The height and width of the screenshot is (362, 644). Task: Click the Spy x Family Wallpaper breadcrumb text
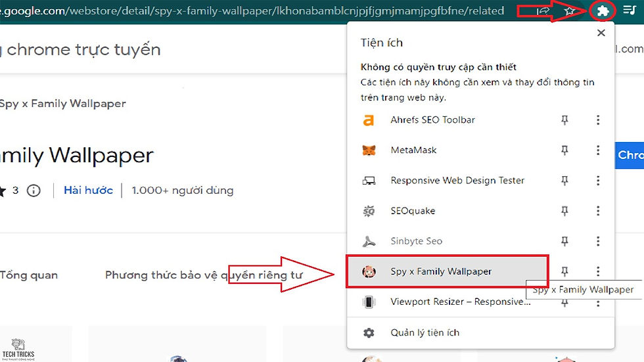(x=63, y=103)
